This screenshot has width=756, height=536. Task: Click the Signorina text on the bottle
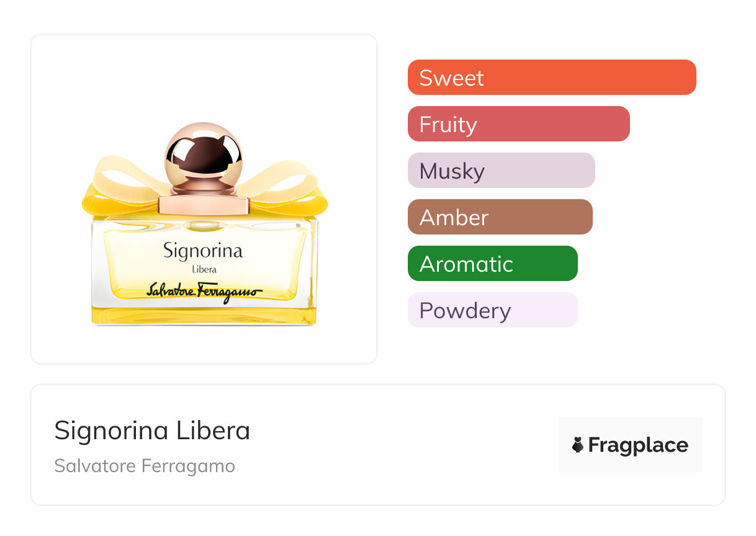coord(203,251)
